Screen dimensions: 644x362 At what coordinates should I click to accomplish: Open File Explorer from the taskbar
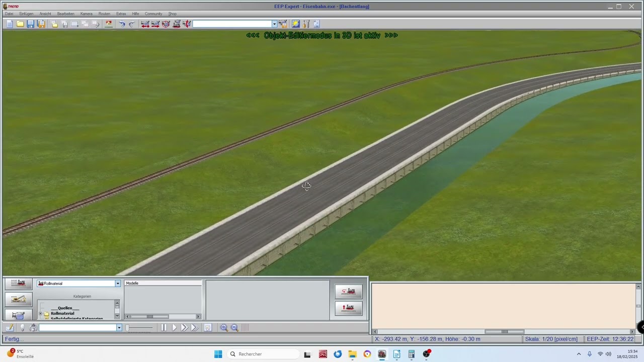[352, 354]
